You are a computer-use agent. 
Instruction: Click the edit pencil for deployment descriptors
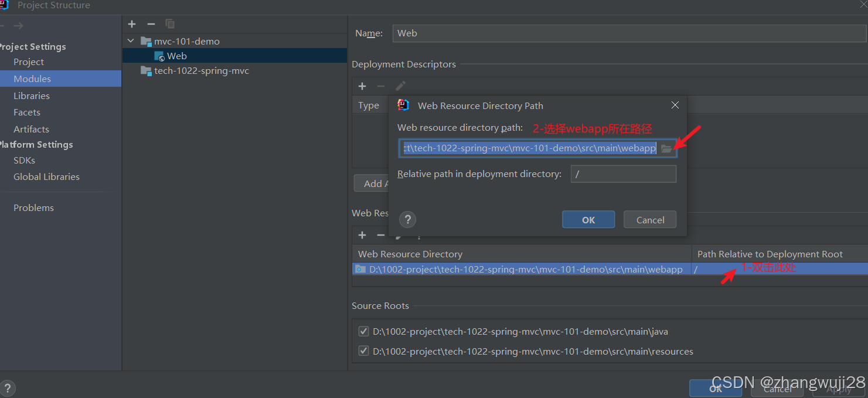(x=400, y=86)
